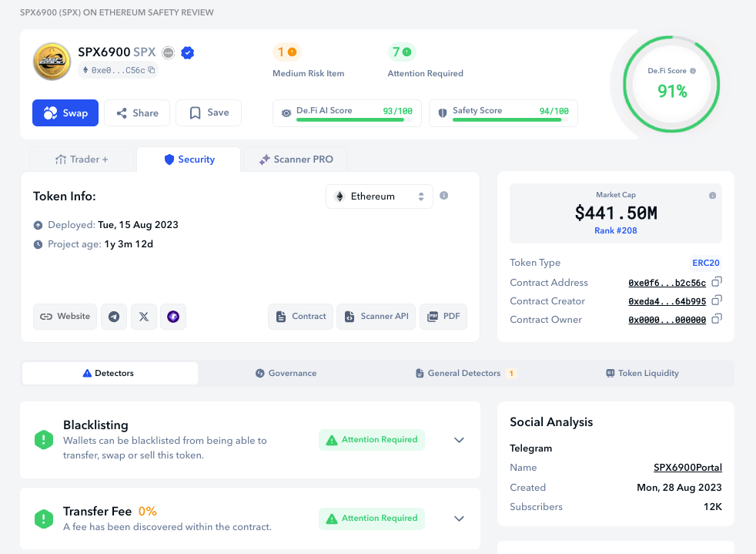The image size is (756, 554).
Task: Open the General Detectors tab
Action: point(466,373)
